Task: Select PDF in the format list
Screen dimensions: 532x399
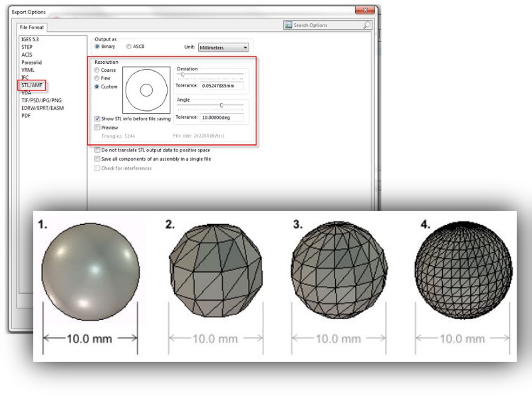Action: coord(27,115)
